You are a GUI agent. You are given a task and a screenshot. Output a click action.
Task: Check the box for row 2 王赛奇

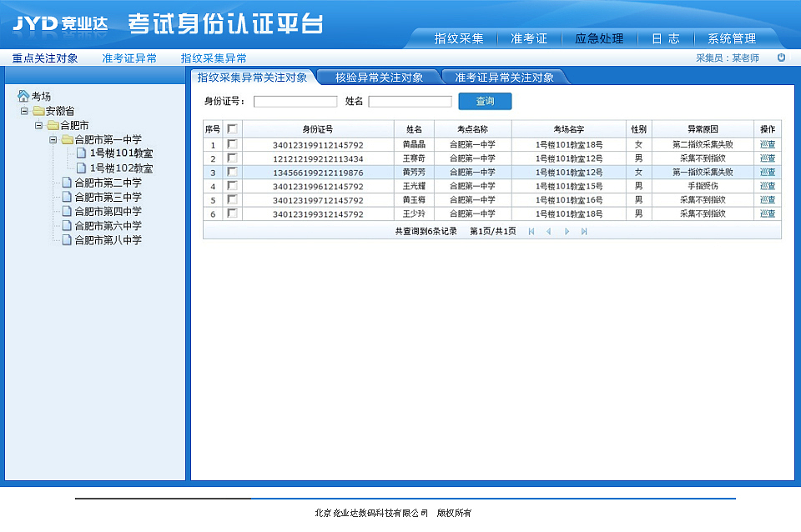coord(232,158)
